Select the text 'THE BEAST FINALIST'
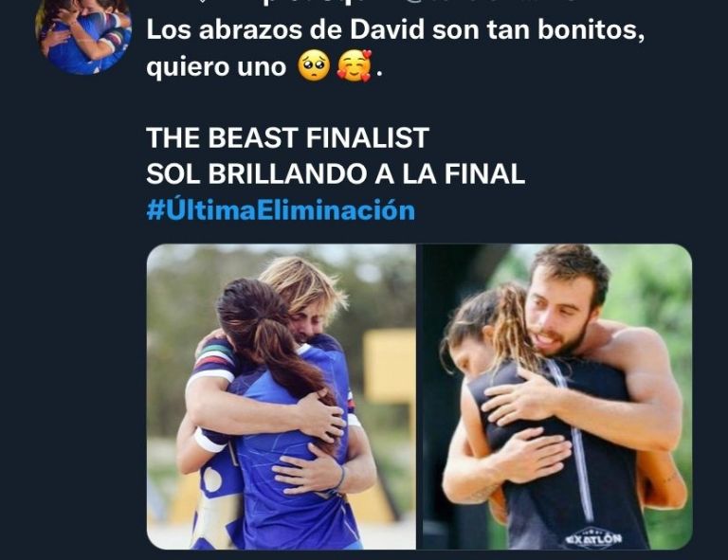 [287, 137]
